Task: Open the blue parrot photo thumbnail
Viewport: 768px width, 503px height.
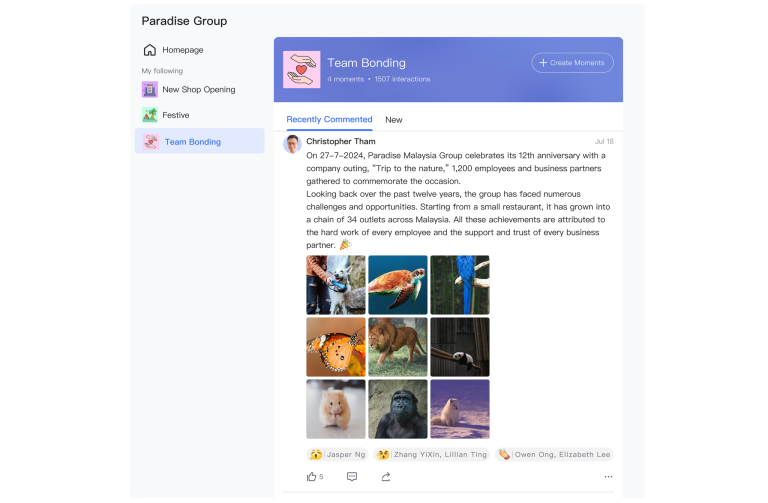Action: coord(460,285)
